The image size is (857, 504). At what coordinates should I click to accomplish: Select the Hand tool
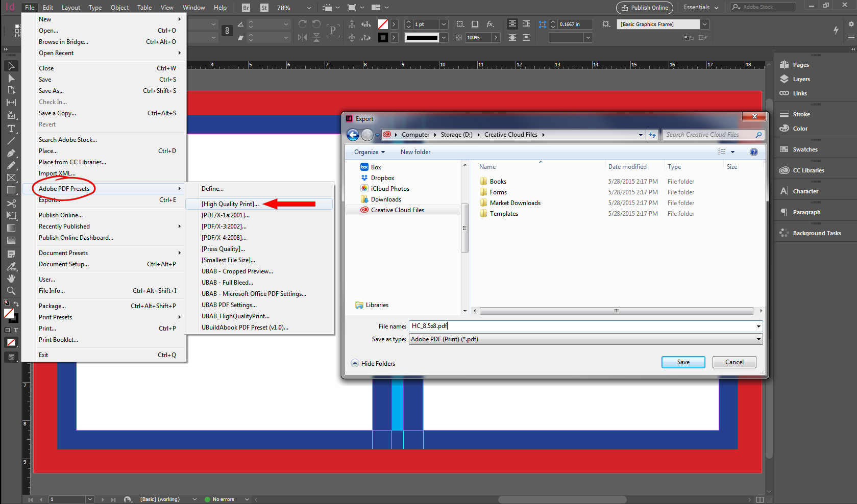[11, 279]
